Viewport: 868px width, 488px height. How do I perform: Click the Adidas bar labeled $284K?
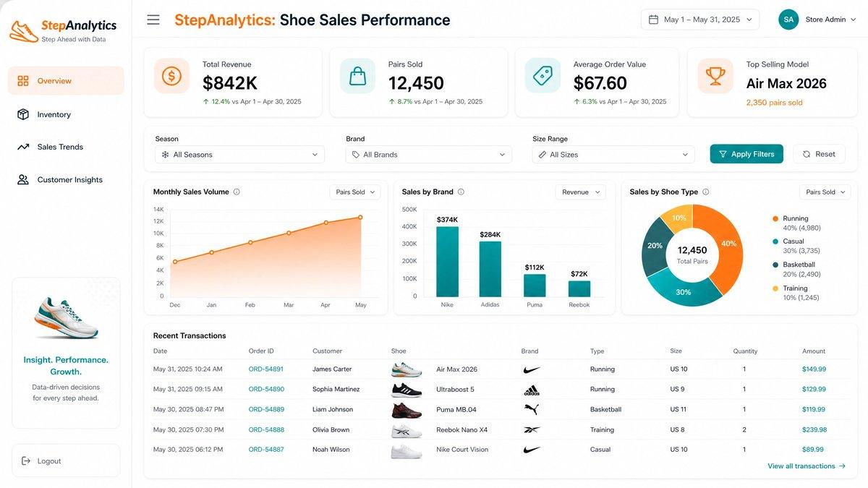point(490,269)
